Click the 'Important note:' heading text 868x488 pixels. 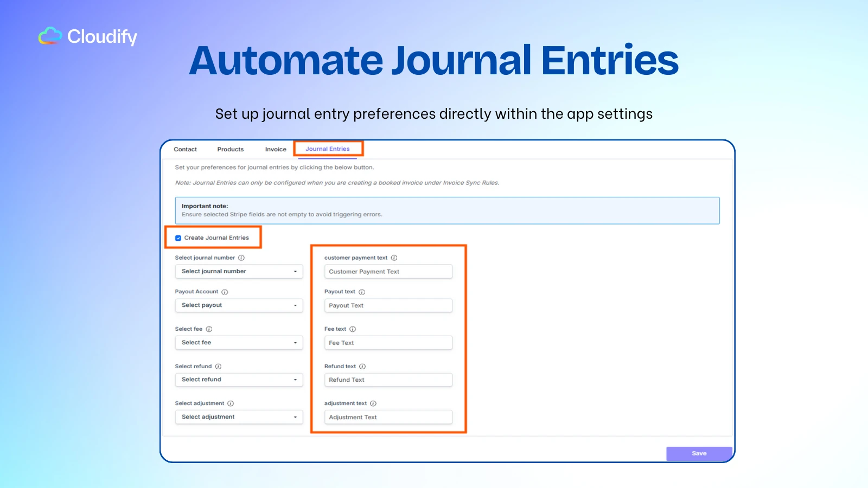coord(205,206)
